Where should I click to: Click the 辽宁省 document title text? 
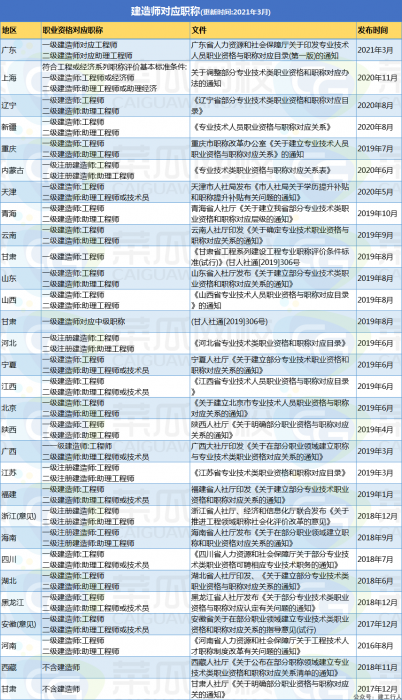271,105
